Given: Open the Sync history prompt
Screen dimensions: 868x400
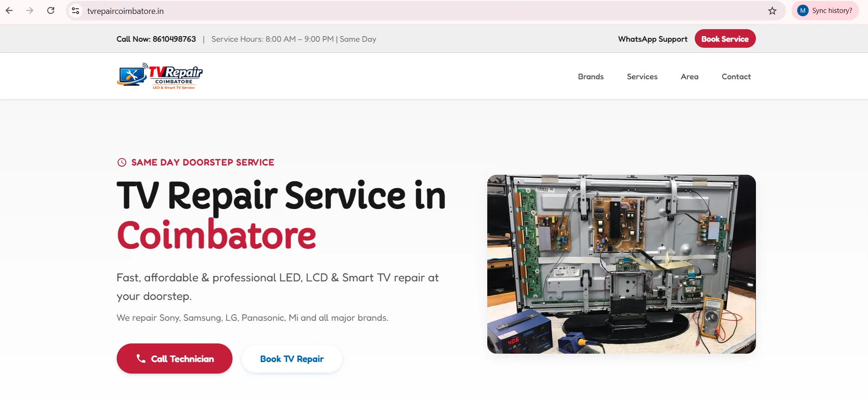Looking at the screenshot, I should pyautogui.click(x=825, y=11).
